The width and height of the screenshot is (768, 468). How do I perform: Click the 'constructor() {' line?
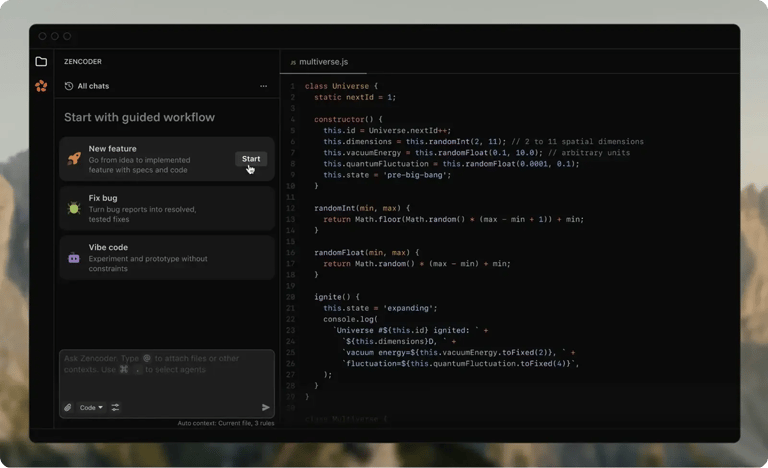pos(348,120)
